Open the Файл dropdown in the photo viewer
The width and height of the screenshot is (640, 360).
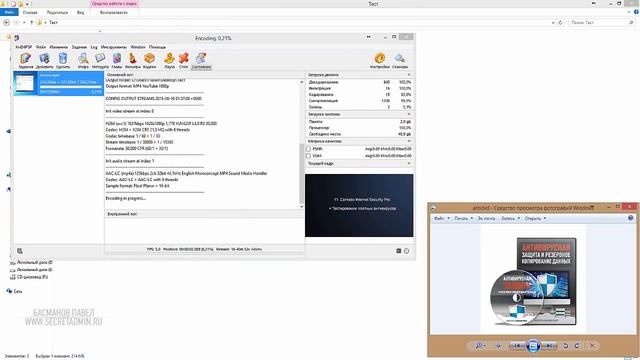pos(442,218)
